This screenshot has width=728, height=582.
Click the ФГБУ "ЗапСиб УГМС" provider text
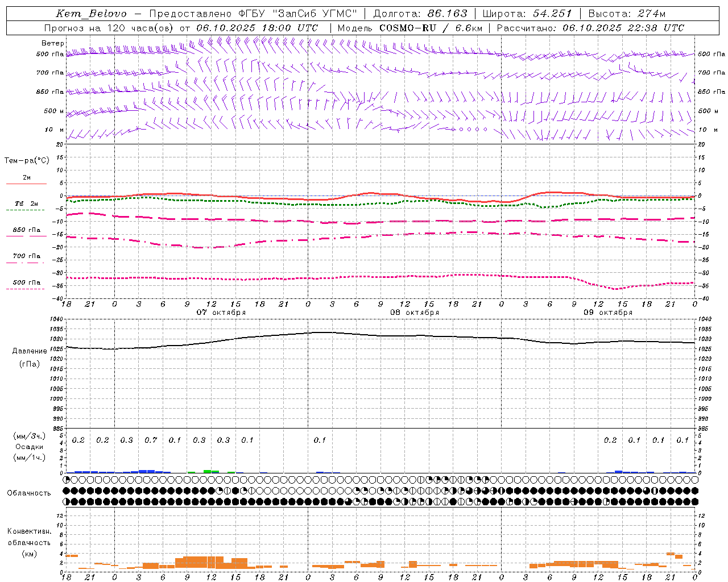pyautogui.click(x=299, y=14)
